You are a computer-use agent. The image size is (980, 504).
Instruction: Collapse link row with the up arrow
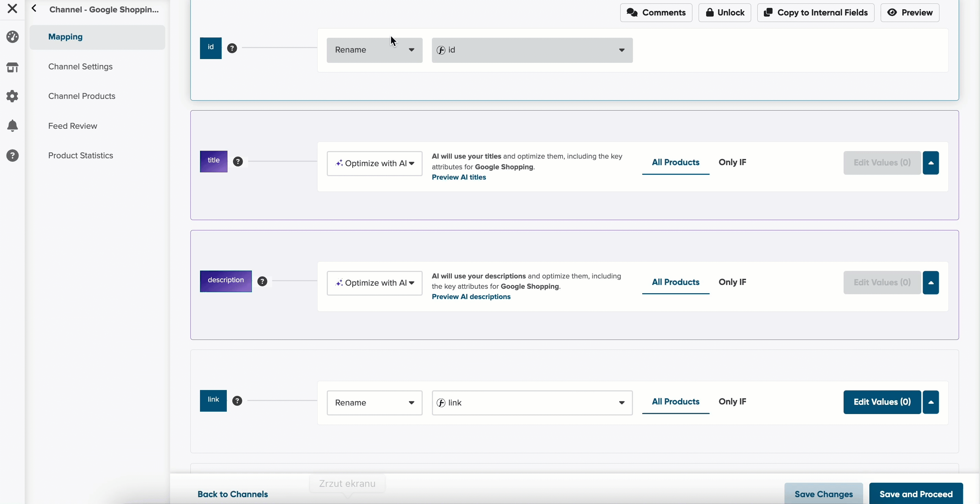click(x=931, y=402)
